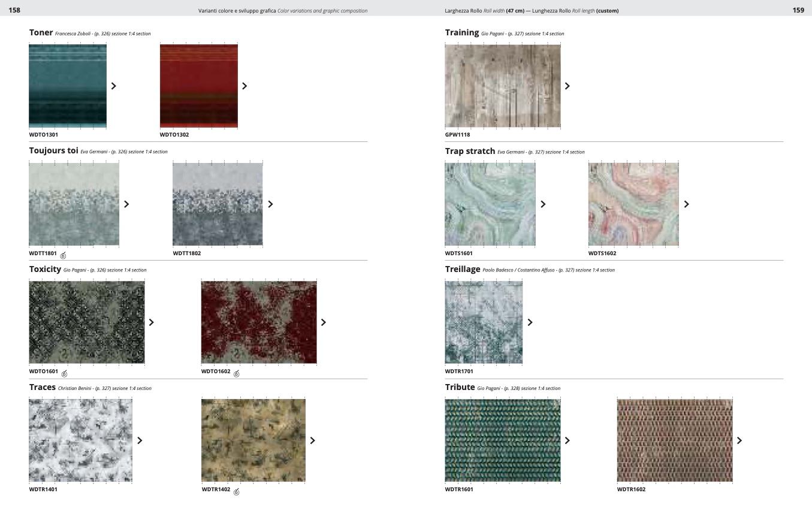
Task: Click page number 159 in the header
Action: tap(798, 10)
